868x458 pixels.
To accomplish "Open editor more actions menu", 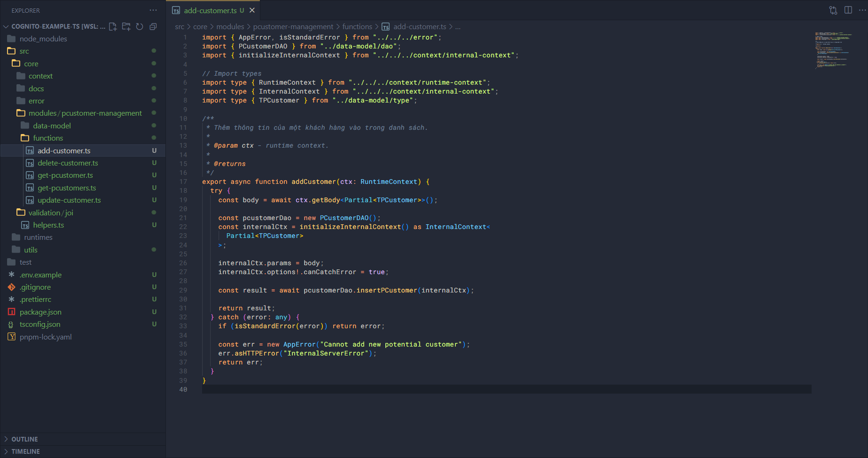I will pos(862,10).
